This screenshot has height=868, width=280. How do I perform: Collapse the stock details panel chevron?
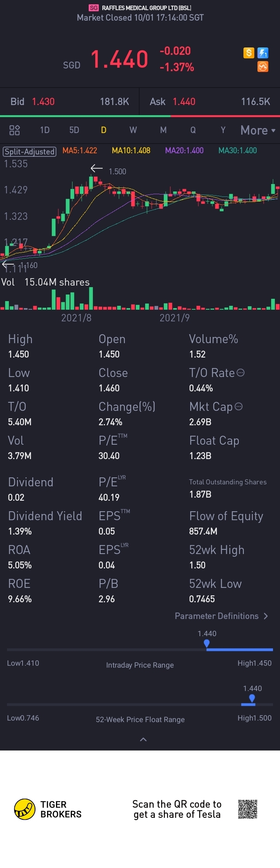point(143,739)
